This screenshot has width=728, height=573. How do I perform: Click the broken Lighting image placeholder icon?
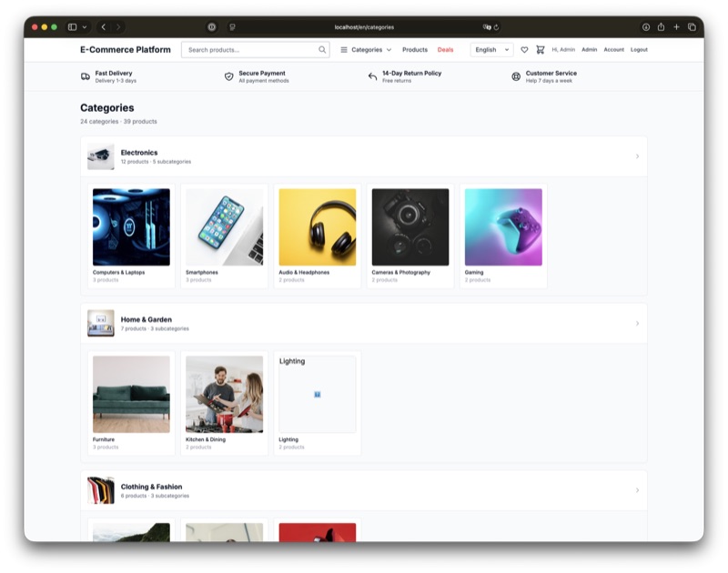pyautogui.click(x=317, y=395)
